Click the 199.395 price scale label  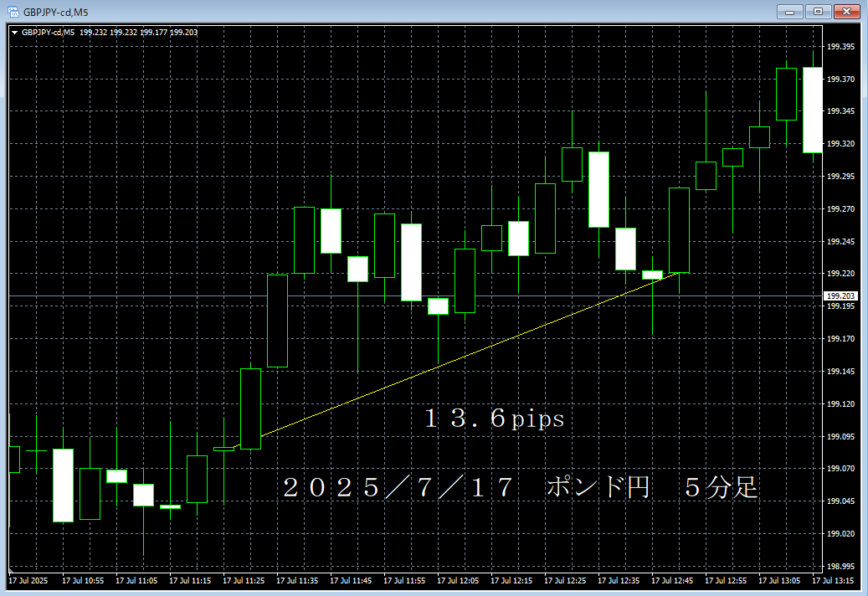pyautogui.click(x=840, y=47)
